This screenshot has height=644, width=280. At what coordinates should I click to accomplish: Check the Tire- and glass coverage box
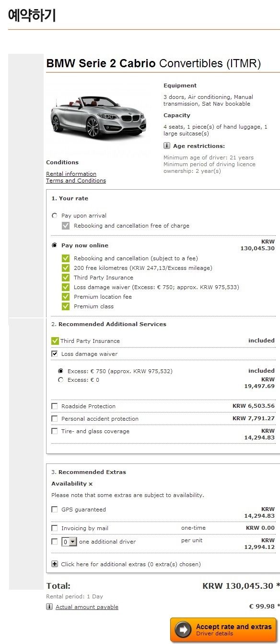(x=55, y=431)
